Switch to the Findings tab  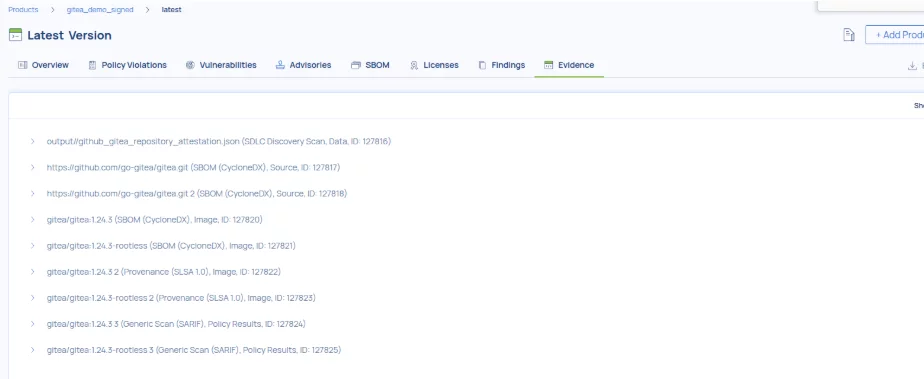501,65
